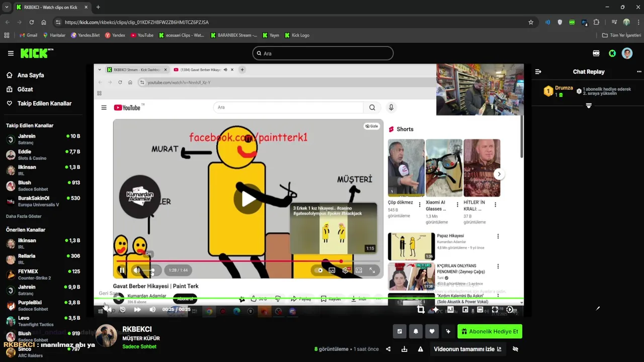The width and height of the screenshot is (644, 362).
Task: Open Chrome media controls icon
Action: (614, 22)
